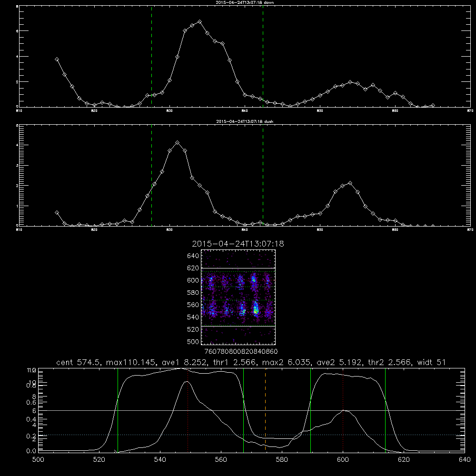
Task: Click the heatmap x-axis label string 760780800820840860
Action: 241,352
